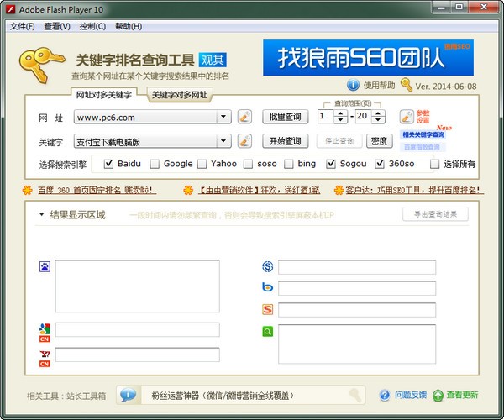Click the Baidu paw result icon

pos(45,266)
